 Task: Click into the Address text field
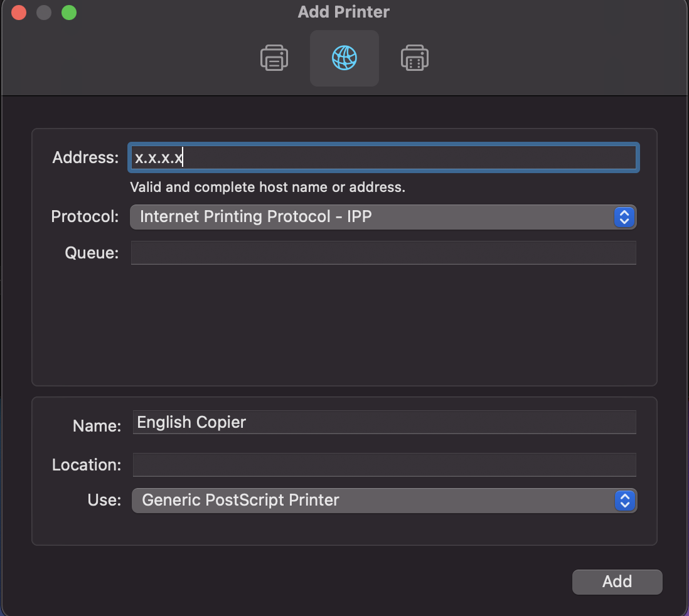(383, 157)
